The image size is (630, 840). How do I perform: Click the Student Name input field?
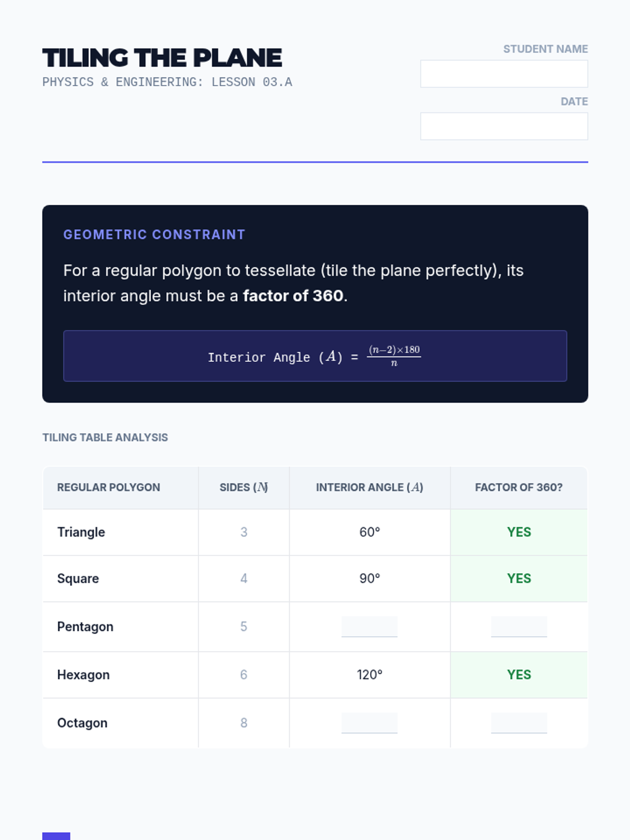coord(503,73)
